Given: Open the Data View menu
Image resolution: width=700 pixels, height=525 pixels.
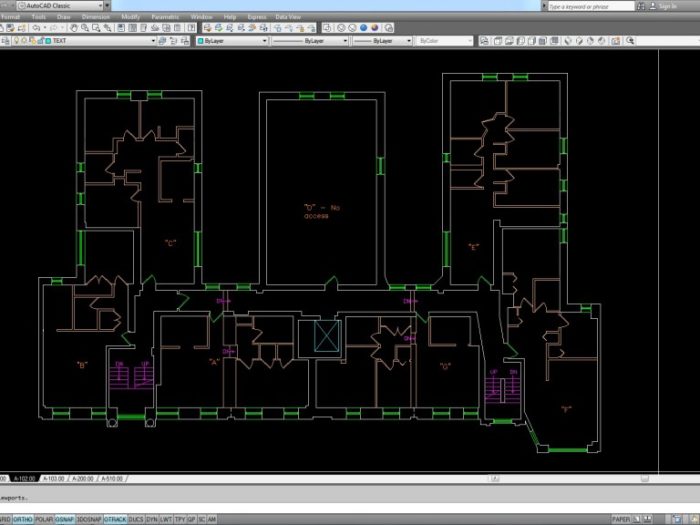Looking at the screenshot, I should pos(288,17).
